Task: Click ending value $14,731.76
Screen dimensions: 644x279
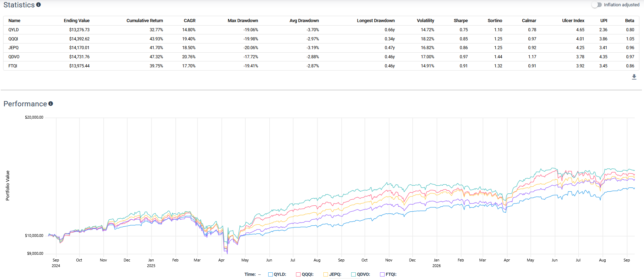Action: click(x=79, y=57)
